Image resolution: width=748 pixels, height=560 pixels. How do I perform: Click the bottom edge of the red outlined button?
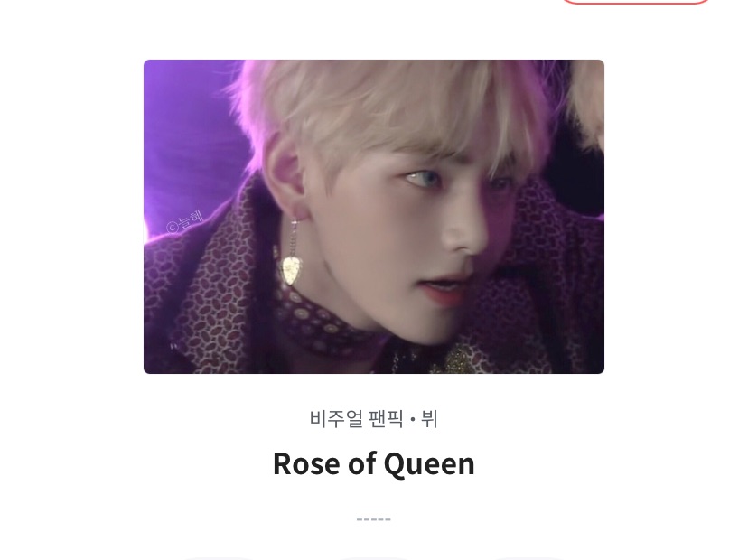[635, 3]
